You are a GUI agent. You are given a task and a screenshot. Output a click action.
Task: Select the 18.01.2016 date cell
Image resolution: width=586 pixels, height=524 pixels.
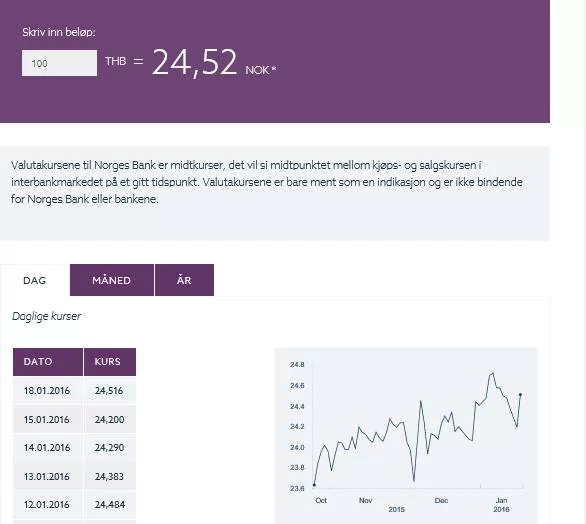(x=48, y=391)
